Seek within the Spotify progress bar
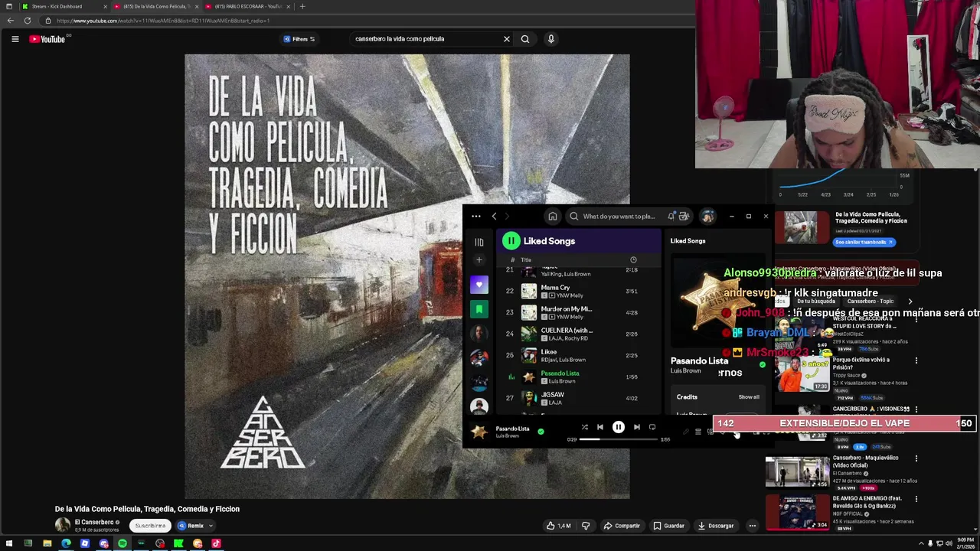 (x=618, y=439)
